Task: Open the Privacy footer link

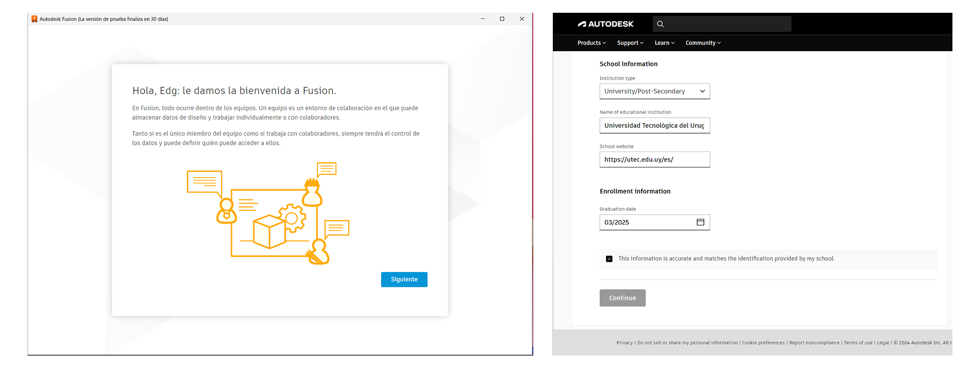Action: (624, 343)
